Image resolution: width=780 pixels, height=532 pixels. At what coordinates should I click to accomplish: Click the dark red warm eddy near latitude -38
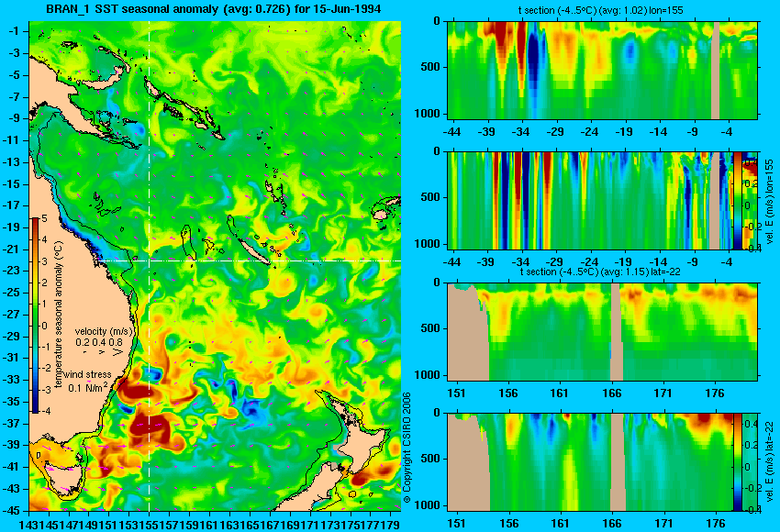click(150, 430)
